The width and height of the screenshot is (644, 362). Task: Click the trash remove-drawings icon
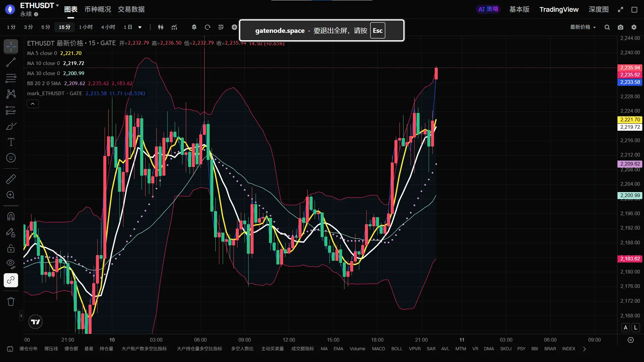click(11, 301)
